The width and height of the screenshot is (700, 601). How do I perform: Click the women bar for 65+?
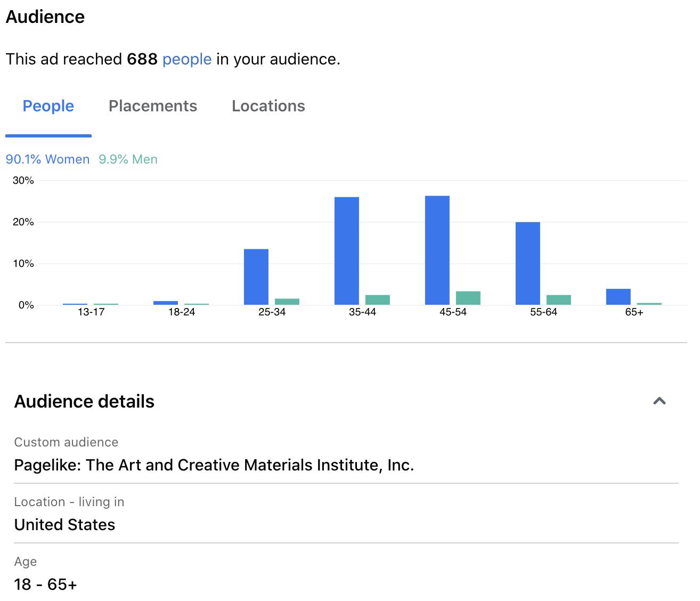tap(618, 297)
